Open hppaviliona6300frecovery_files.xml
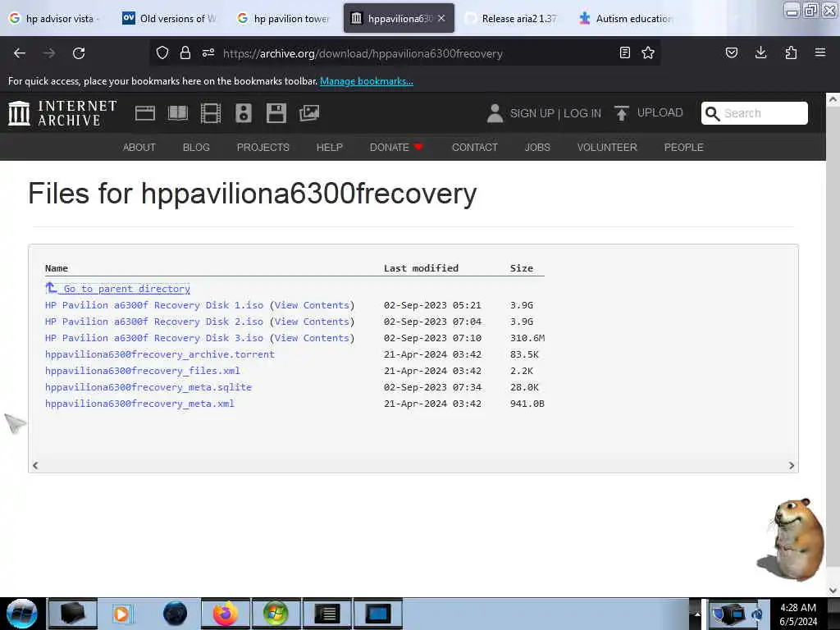The image size is (840, 630). pos(143,371)
